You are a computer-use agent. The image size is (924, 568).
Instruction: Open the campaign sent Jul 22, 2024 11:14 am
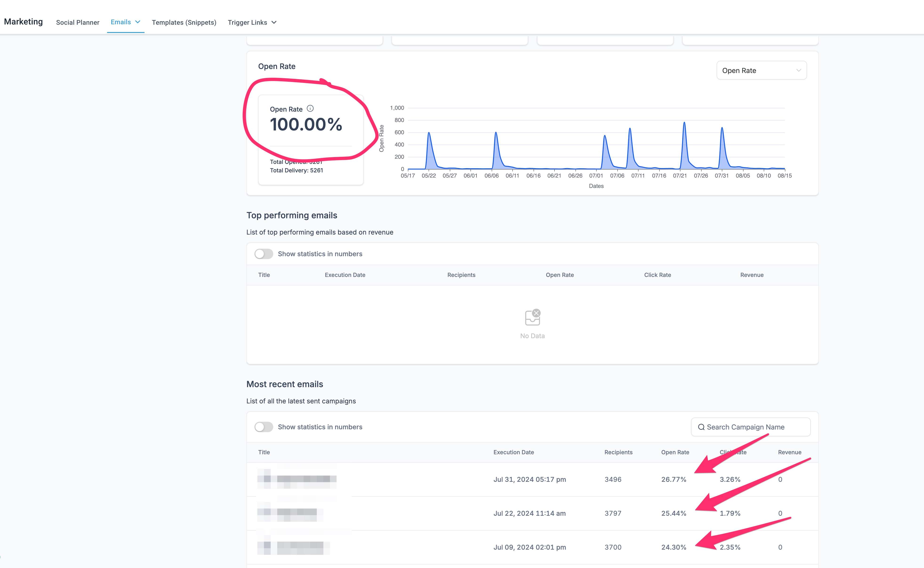[x=532, y=513]
